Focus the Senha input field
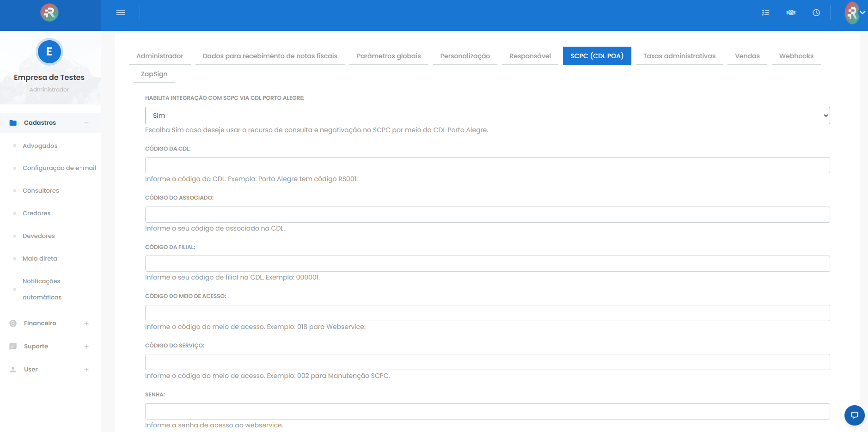This screenshot has height=432, width=868. 487,412
